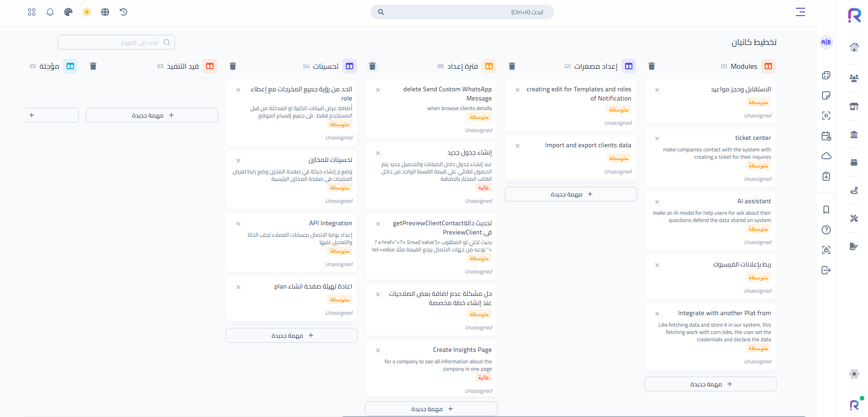Change language via the globe icon
The width and height of the screenshot is (868, 417).
coord(105,12)
